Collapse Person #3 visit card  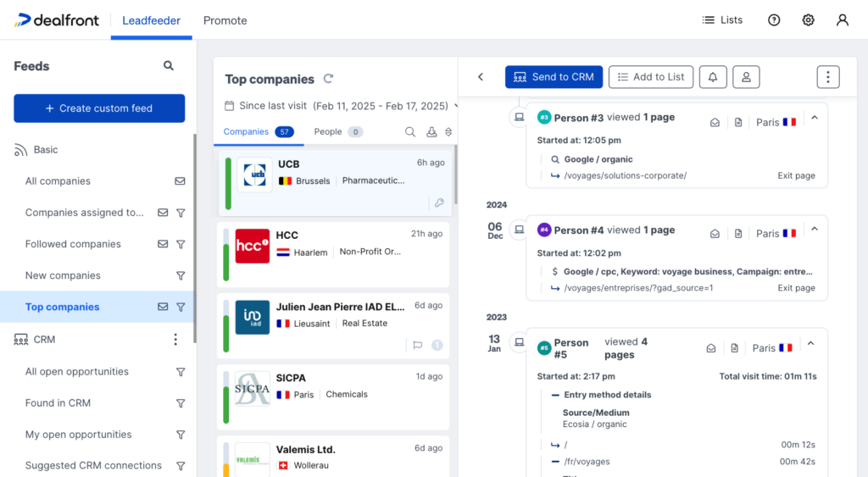[815, 117]
